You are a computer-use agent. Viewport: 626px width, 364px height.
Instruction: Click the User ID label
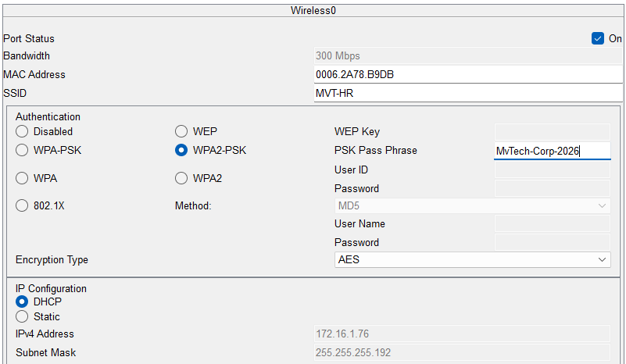[352, 170]
